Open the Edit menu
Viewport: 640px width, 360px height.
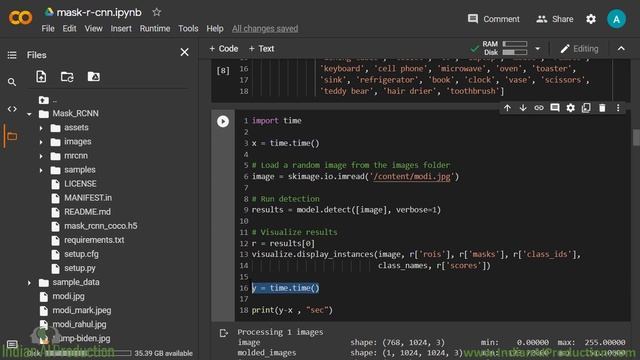69,29
